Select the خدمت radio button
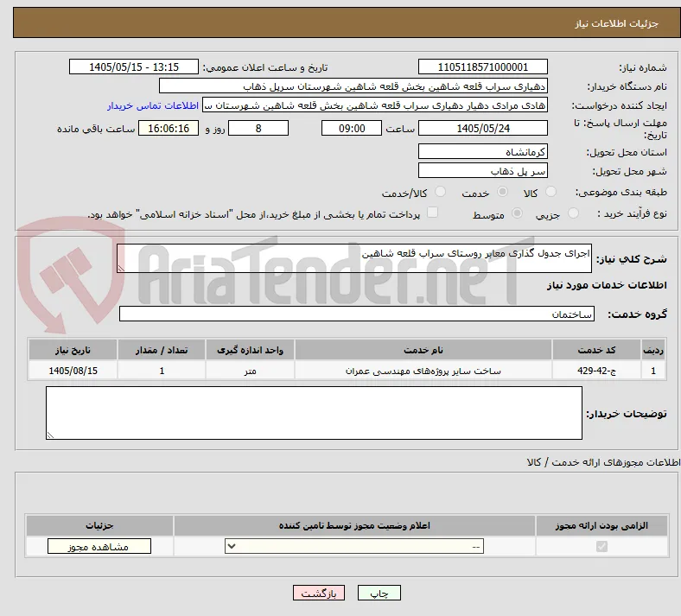The height and width of the screenshot is (616, 681). point(502,192)
